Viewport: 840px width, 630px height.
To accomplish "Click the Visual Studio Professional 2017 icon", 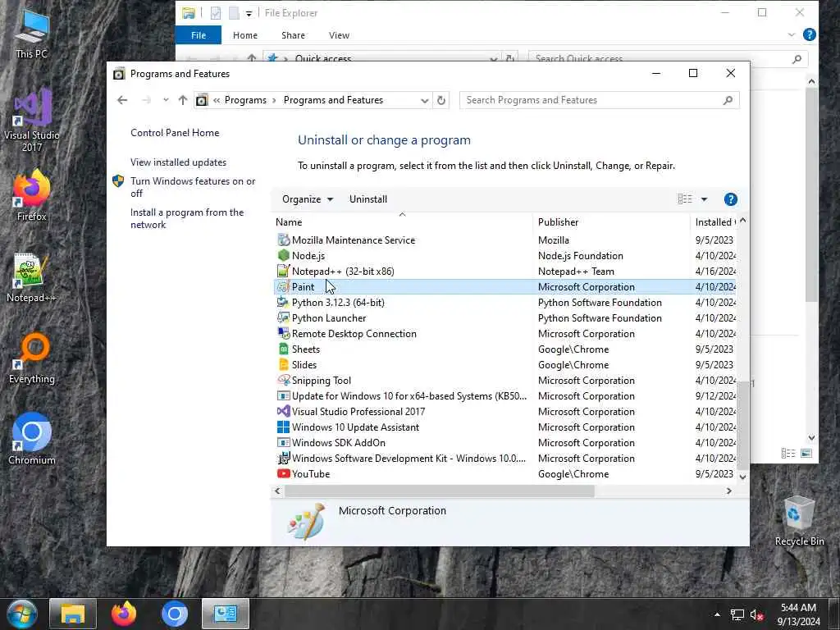I will [283, 412].
